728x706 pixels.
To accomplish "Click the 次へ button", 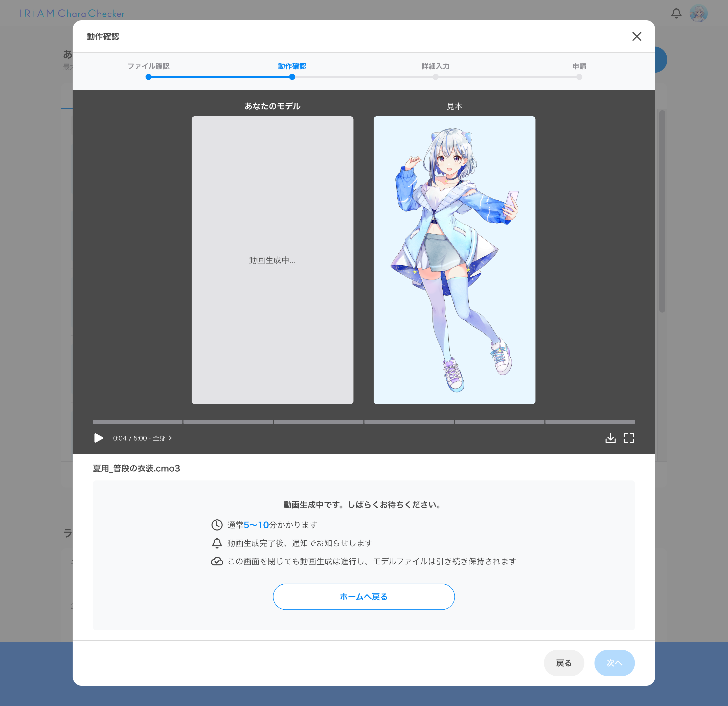I will [614, 663].
